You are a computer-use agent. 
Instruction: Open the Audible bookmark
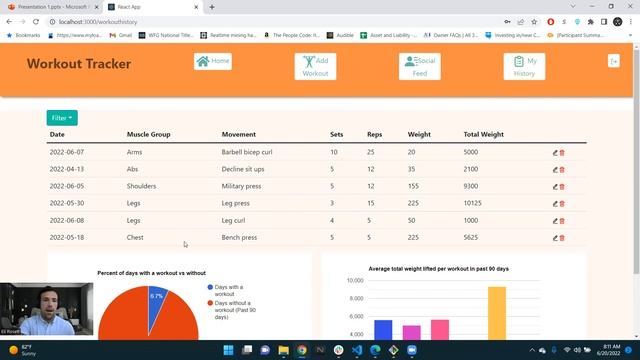[x=340, y=36]
